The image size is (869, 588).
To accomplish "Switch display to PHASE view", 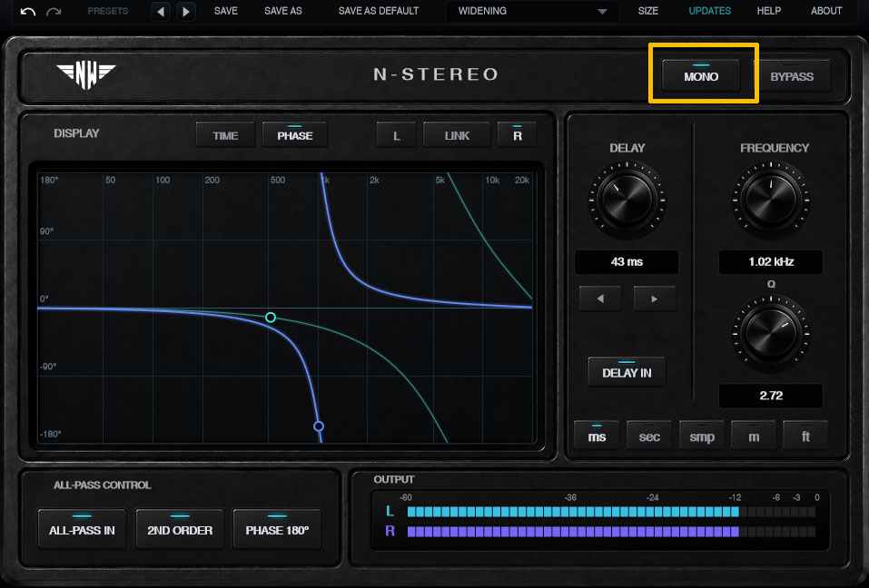I will (295, 135).
